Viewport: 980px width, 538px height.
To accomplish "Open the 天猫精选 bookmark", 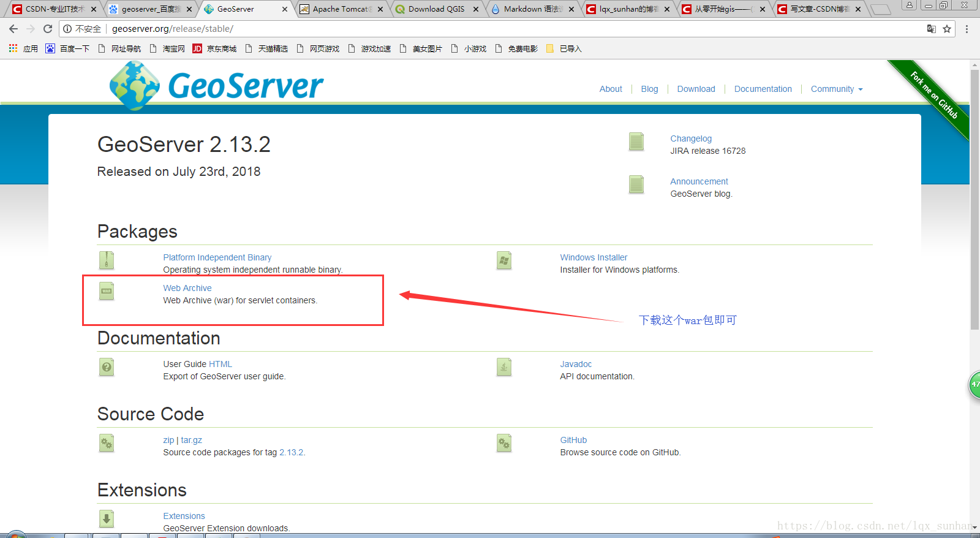I will pos(266,48).
